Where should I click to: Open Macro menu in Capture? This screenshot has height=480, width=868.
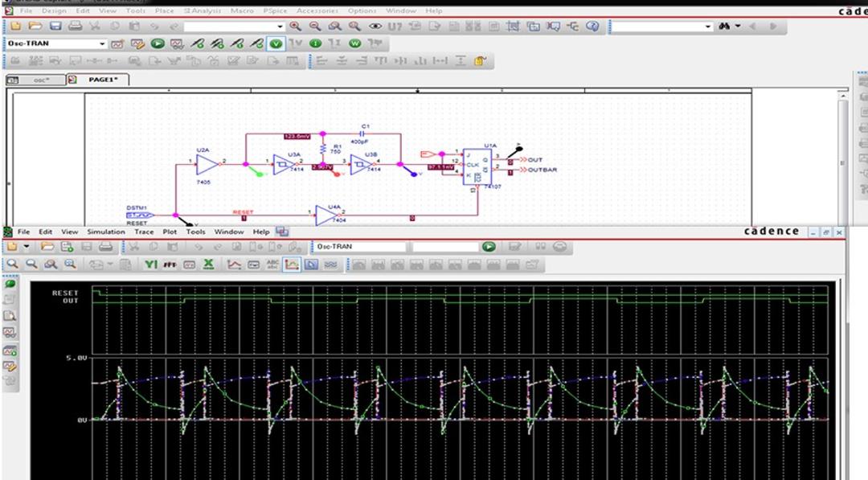(242, 10)
